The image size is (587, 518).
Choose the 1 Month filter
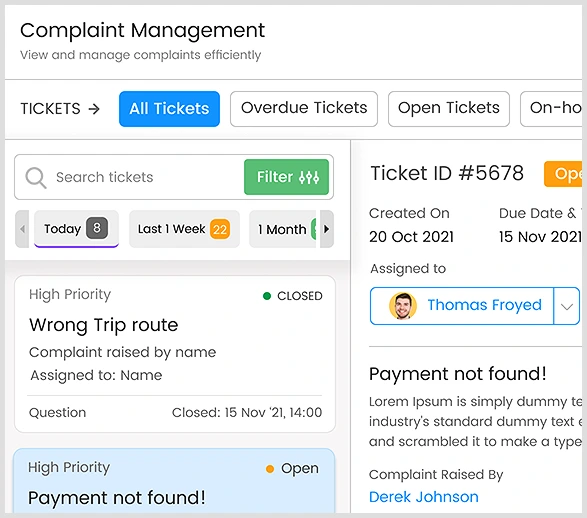[x=283, y=229]
